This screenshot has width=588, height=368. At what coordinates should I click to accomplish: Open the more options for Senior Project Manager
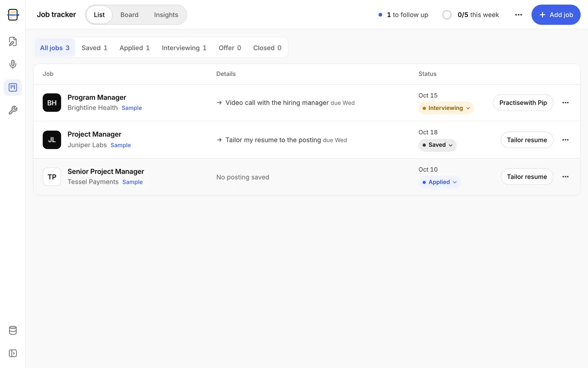coord(565,177)
